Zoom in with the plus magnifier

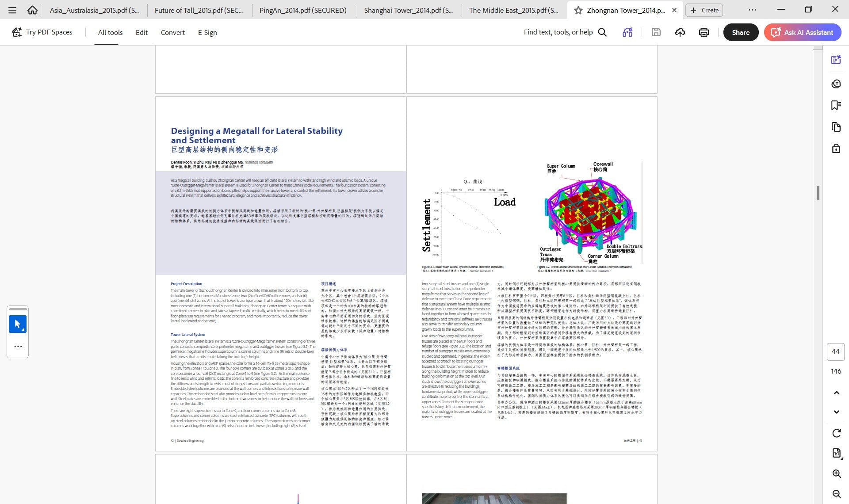click(x=836, y=474)
